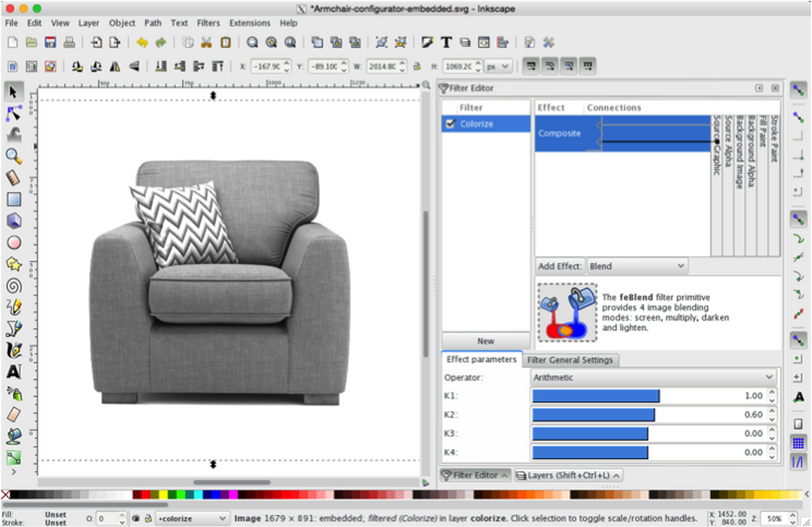The height and width of the screenshot is (527, 812).
Task: Toggle the topmost enable snapping button
Action: point(798,91)
